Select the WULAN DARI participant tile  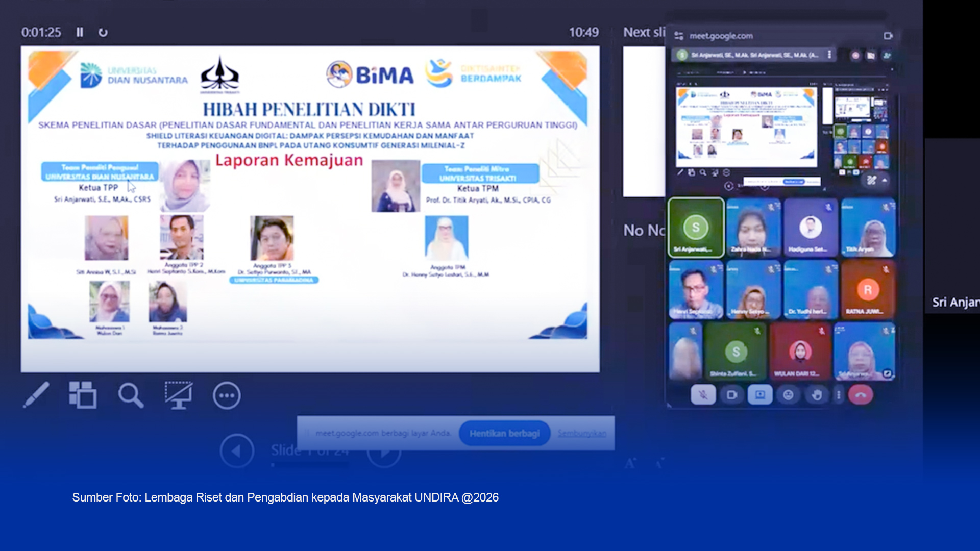(800, 352)
